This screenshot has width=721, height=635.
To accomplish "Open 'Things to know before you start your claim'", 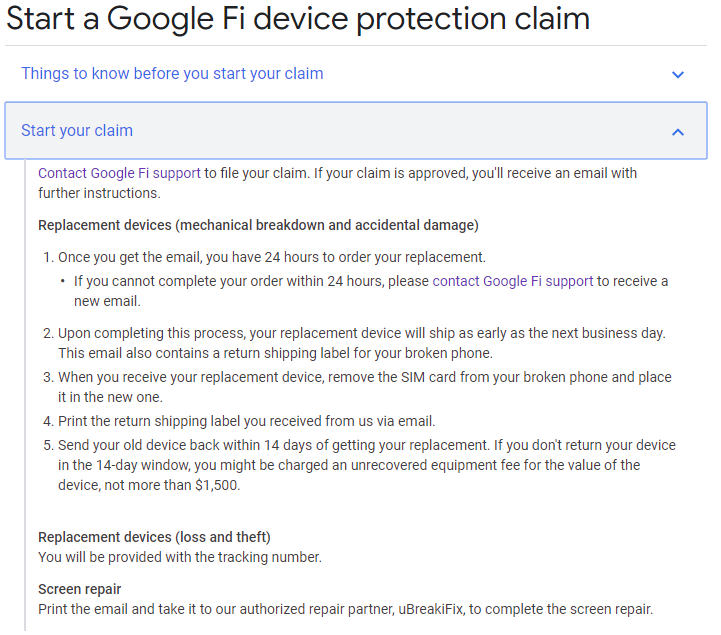I will point(172,74).
